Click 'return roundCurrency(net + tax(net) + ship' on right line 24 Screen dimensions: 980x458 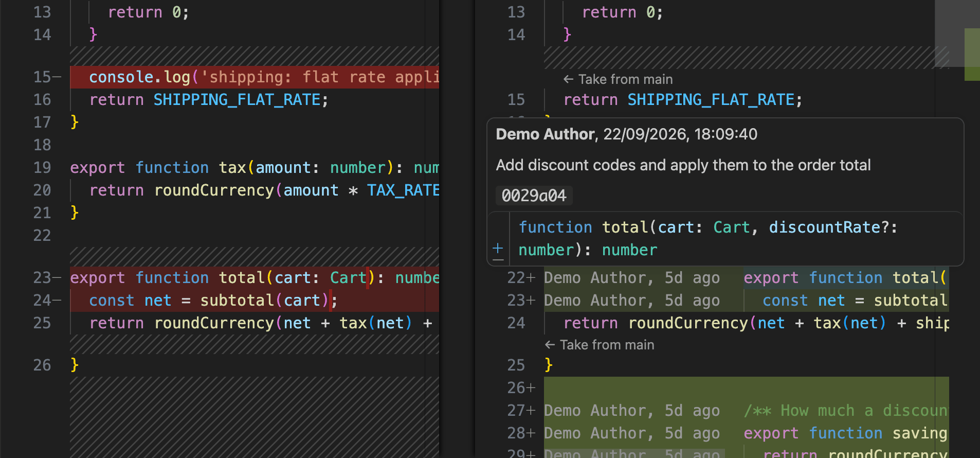tap(756, 323)
